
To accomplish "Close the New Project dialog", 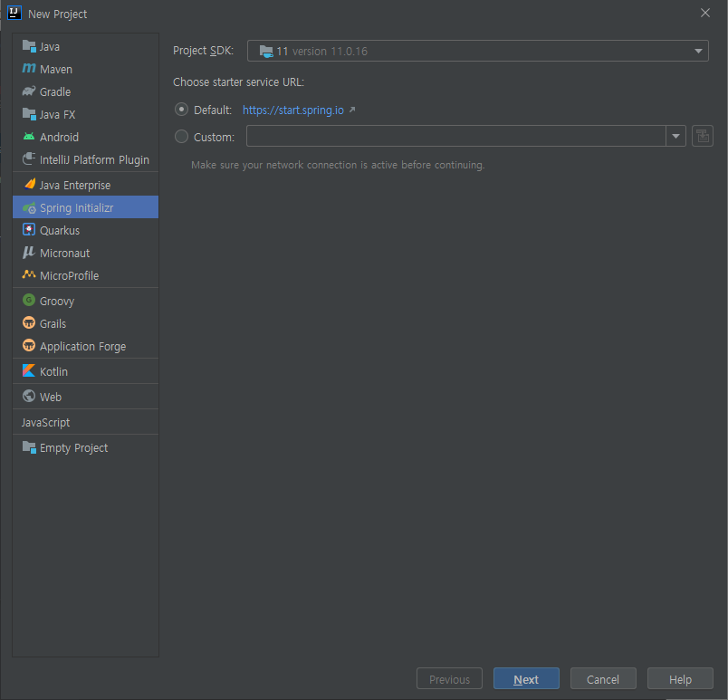I will [704, 13].
